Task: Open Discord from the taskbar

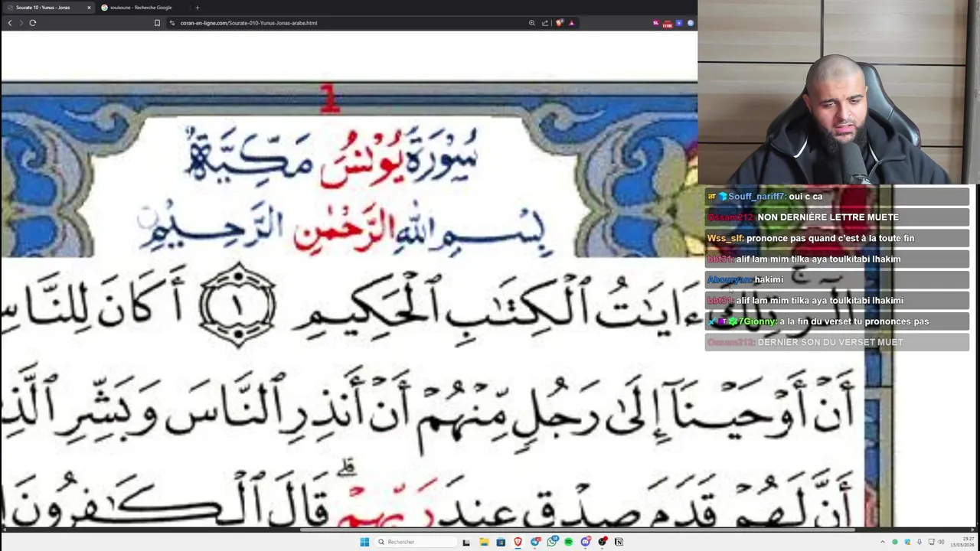Action: pos(586,542)
